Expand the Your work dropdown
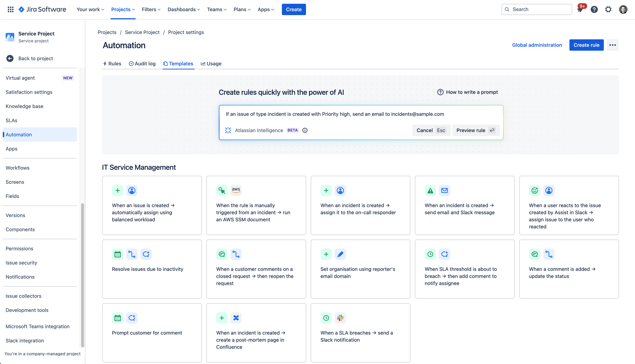Viewport: 635px width, 364px height. click(x=90, y=9)
